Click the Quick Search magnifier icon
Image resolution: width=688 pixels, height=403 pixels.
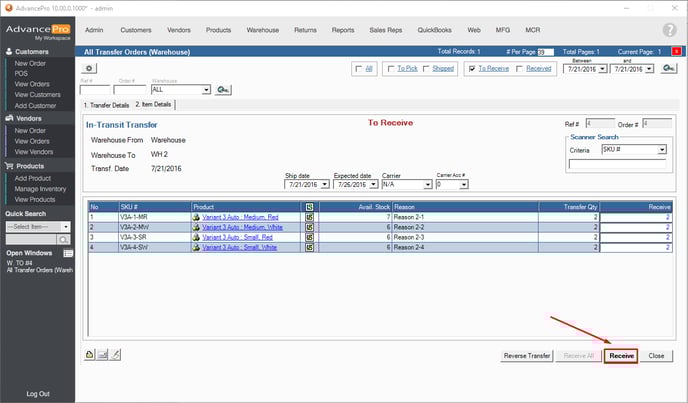pyautogui.click(x=63, y=240)
